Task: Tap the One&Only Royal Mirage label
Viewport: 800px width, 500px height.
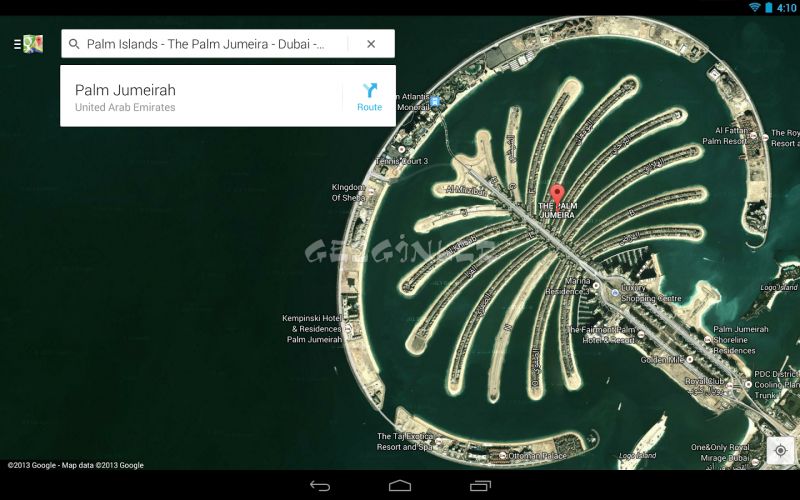Action: 720,452
